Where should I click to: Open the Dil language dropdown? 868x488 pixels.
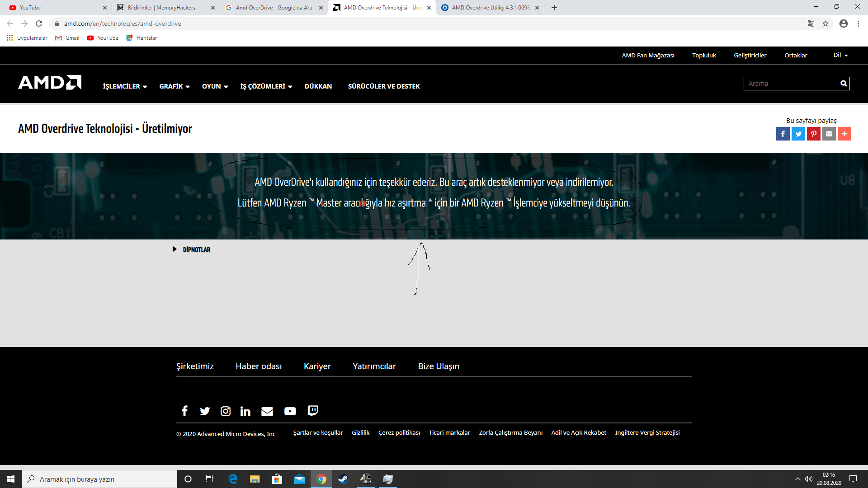pyautogui.click(x=841, y=55)
